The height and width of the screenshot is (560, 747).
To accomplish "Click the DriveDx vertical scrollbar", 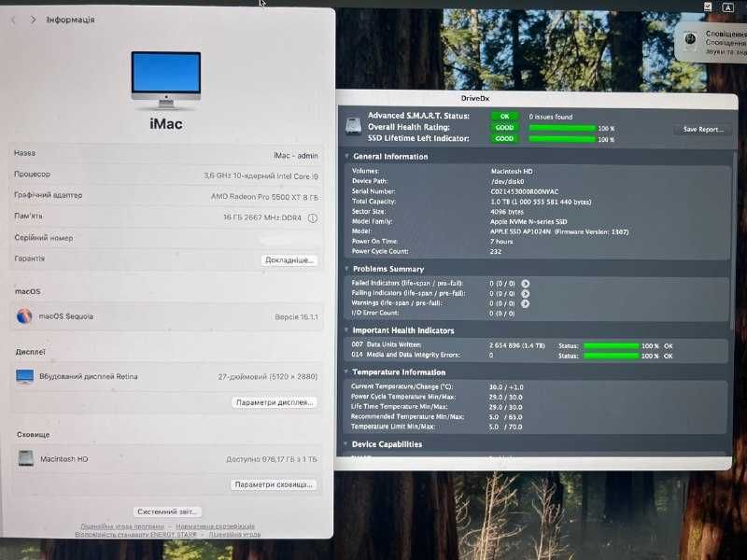I will [x=734, y=241].
